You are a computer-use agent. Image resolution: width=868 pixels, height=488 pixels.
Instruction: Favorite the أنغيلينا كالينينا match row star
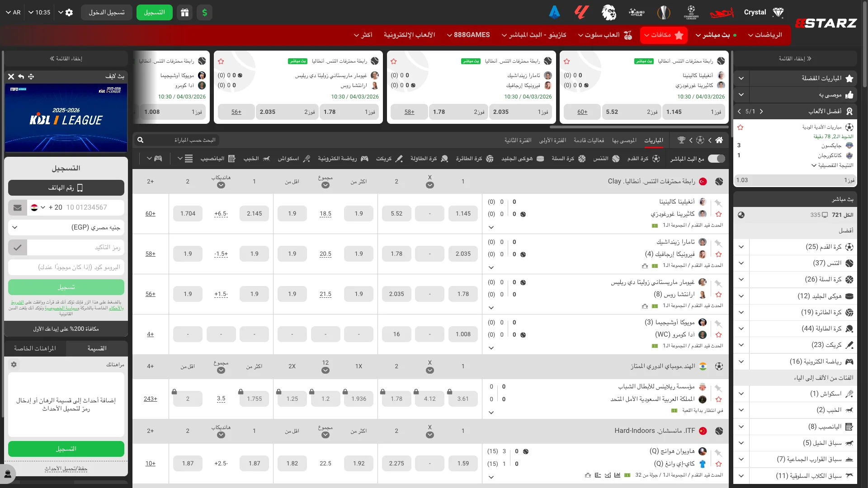coord(719,214)
